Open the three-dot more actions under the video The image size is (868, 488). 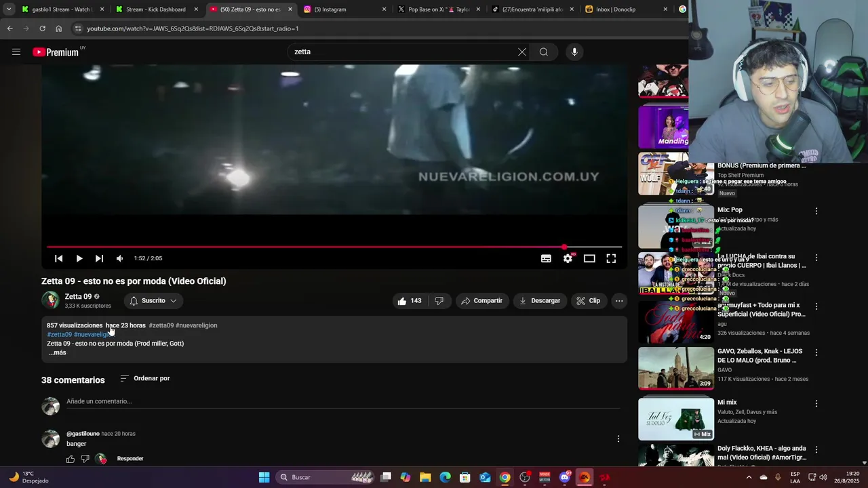619,301
